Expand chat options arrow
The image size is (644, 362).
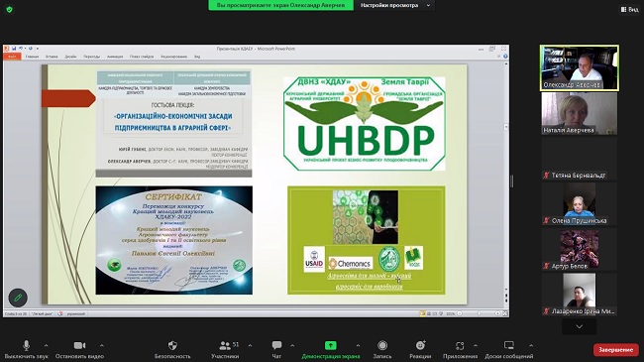coord(292,345)
